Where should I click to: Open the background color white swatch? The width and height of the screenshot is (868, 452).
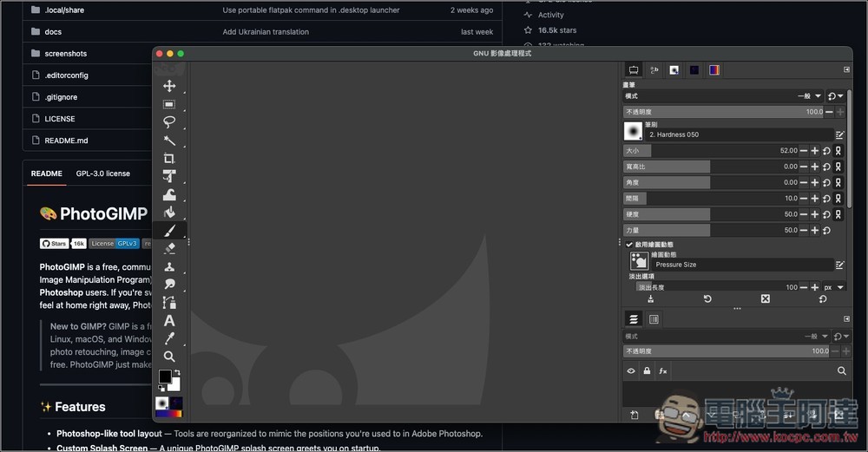tap(175, 385)
